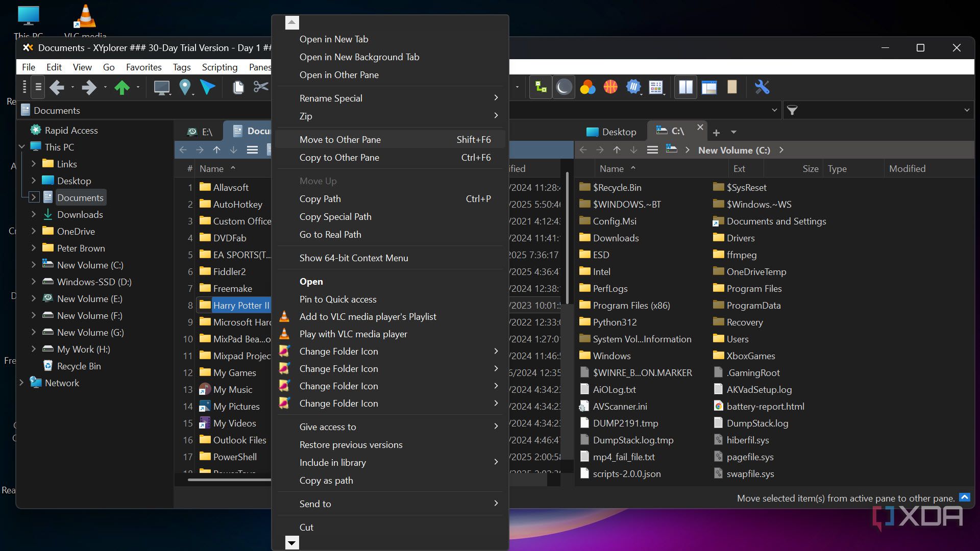Viewport: 980px width, 551px height.
Task: Click the orange basketball toolbar icon
Action: (x=610, y=87)
